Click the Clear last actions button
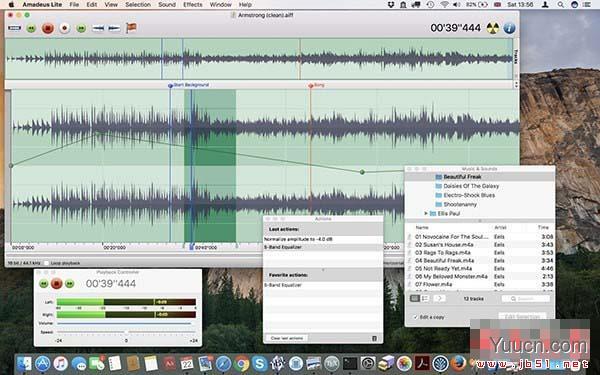 (287, 338)
